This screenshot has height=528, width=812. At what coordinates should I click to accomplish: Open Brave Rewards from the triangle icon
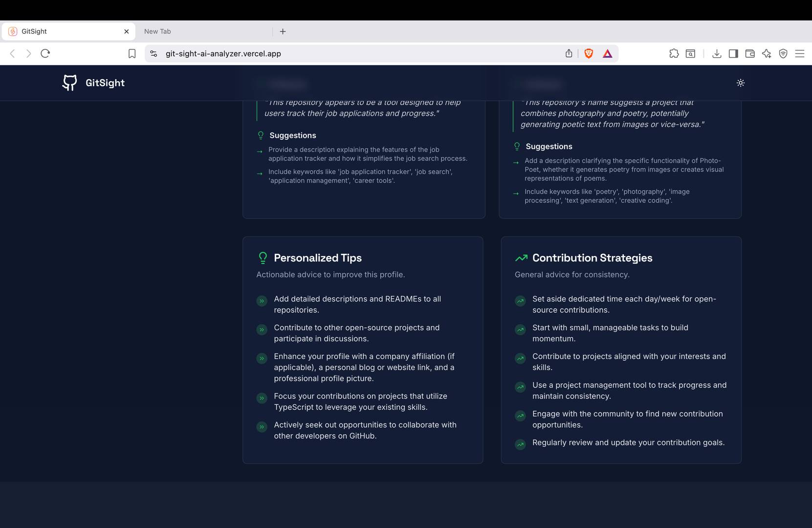click(607, 53)
